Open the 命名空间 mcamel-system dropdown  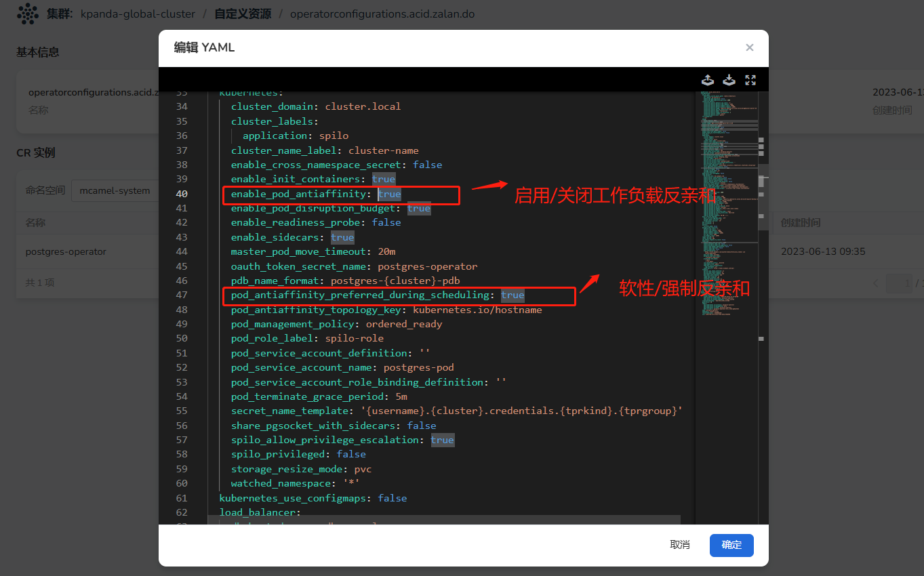pyautogui.click(x=115, y=190)
